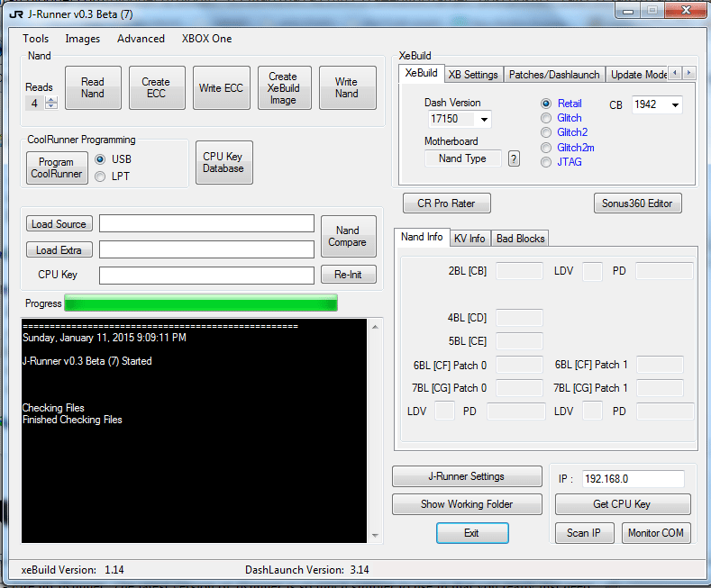Open the CR Pro Rater
This screenshot has width=711, height=588.
coord(446,204)
